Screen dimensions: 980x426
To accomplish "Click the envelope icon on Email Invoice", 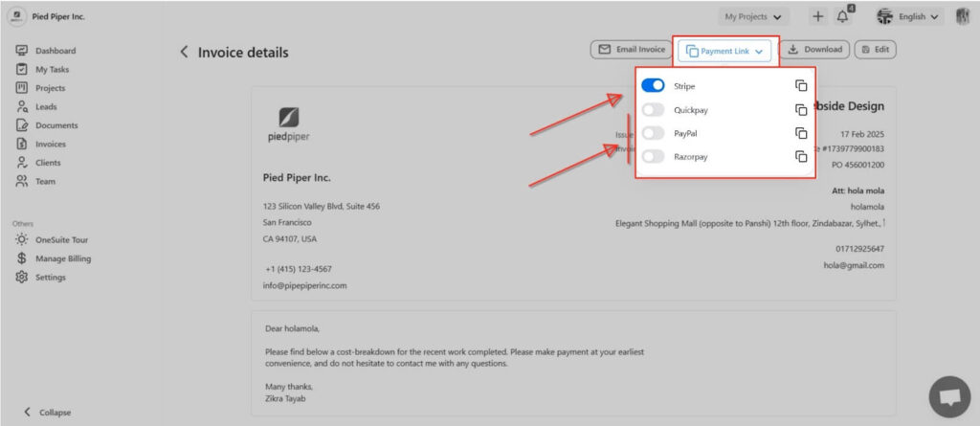I will coord(605,50).
